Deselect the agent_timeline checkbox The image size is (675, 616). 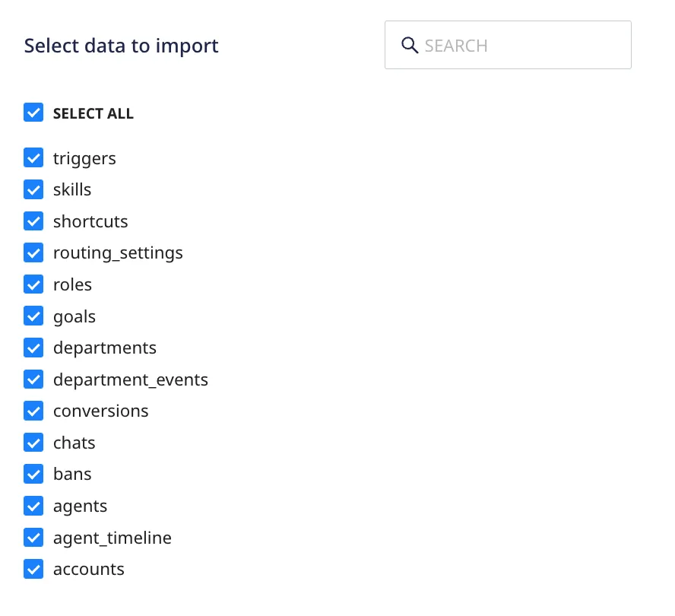(33, 538)
